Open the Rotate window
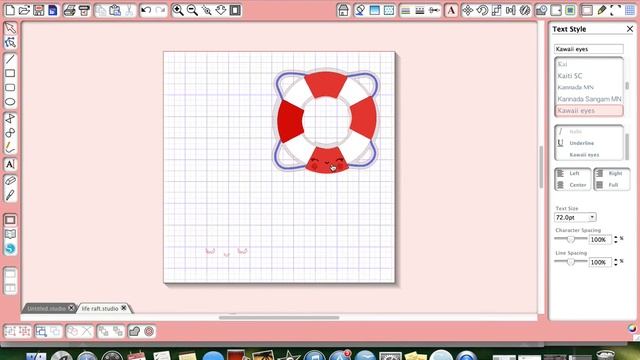 (x=482, y=10)
